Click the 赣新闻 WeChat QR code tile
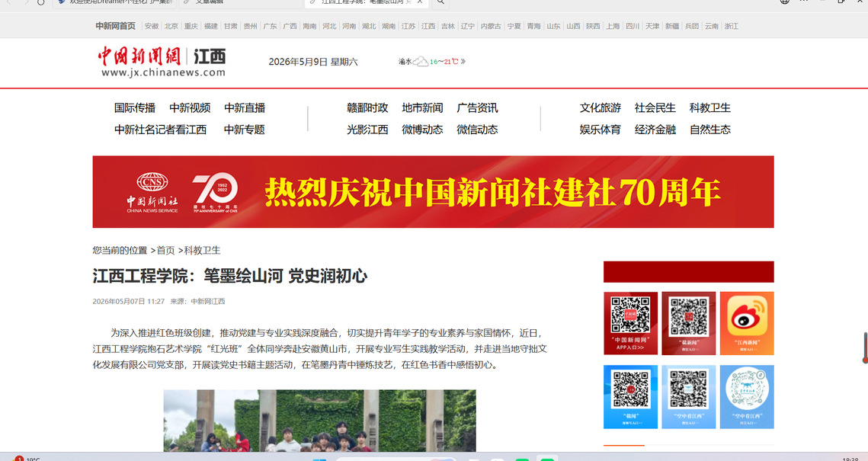The image size is (868, 461). [x=689, y=323]
